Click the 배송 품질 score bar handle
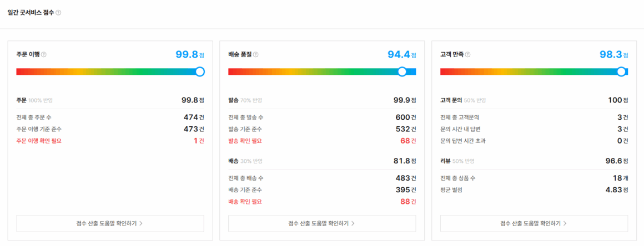 [402, 71]
